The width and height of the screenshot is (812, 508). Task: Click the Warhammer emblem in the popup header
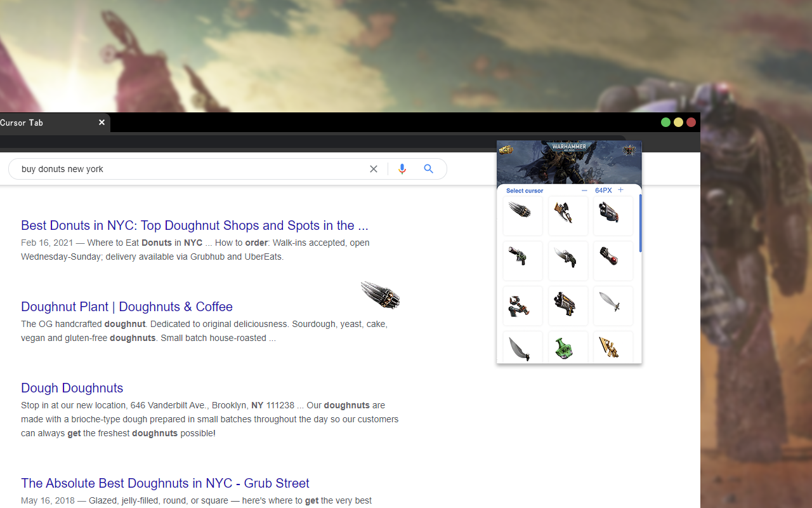click(628, 150)
